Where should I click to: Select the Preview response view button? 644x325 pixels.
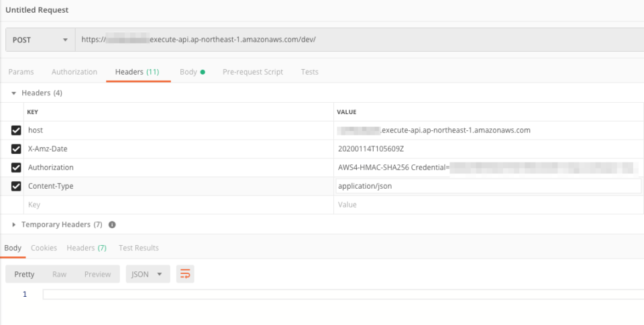pos(97,274)
